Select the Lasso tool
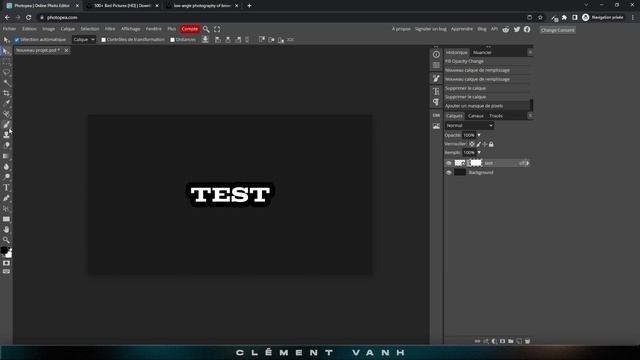The image size is (640, 360). pos(6,72)
